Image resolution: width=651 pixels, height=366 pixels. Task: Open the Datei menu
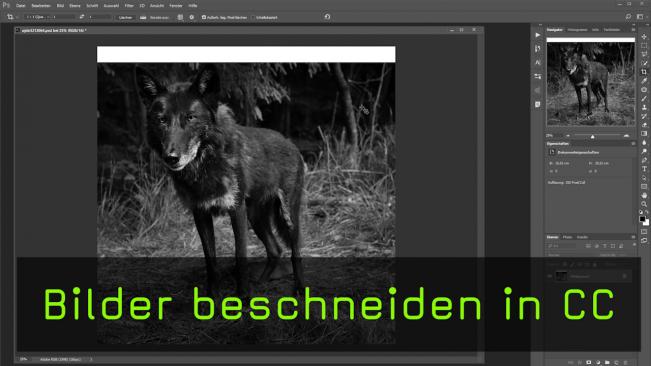point(20,6)
